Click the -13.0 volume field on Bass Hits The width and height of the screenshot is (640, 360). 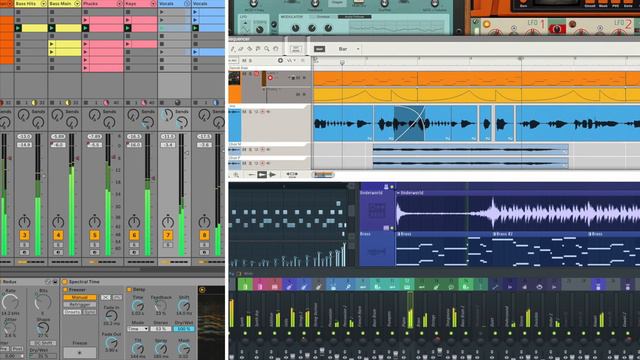click(x=24, y=136)
